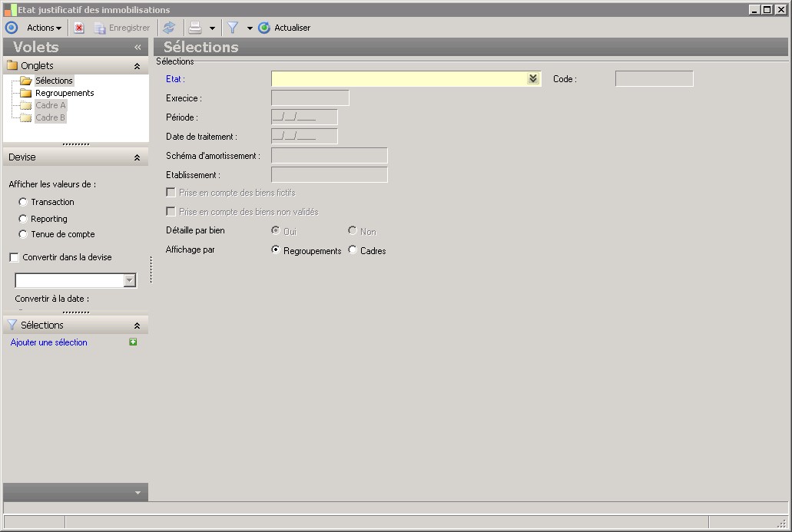792x532 pixels.
Task: Click the green plus icon beside Ajouter une sélection
Action: click(133, 342)
